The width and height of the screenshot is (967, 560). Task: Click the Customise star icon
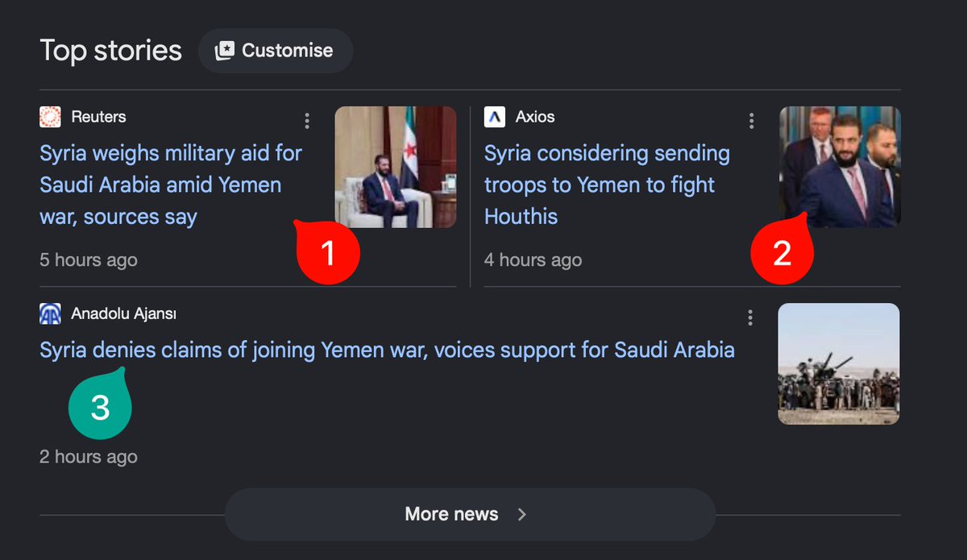[224, 51]
